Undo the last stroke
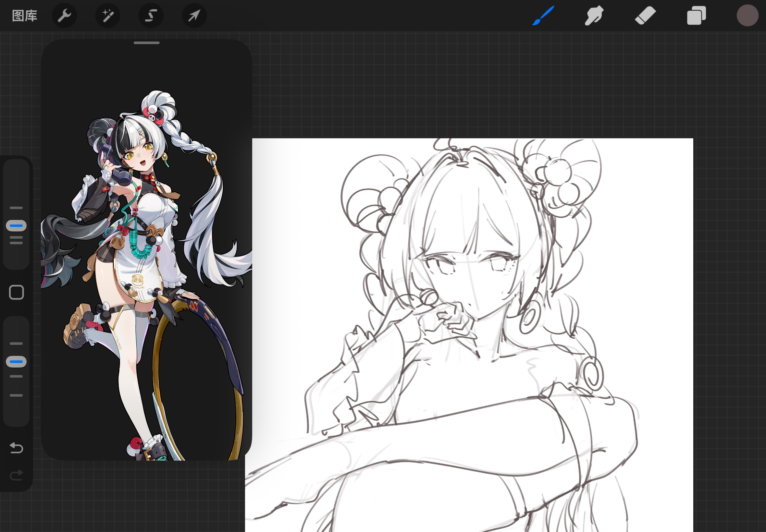766x532 pixels. coord(16,448)
